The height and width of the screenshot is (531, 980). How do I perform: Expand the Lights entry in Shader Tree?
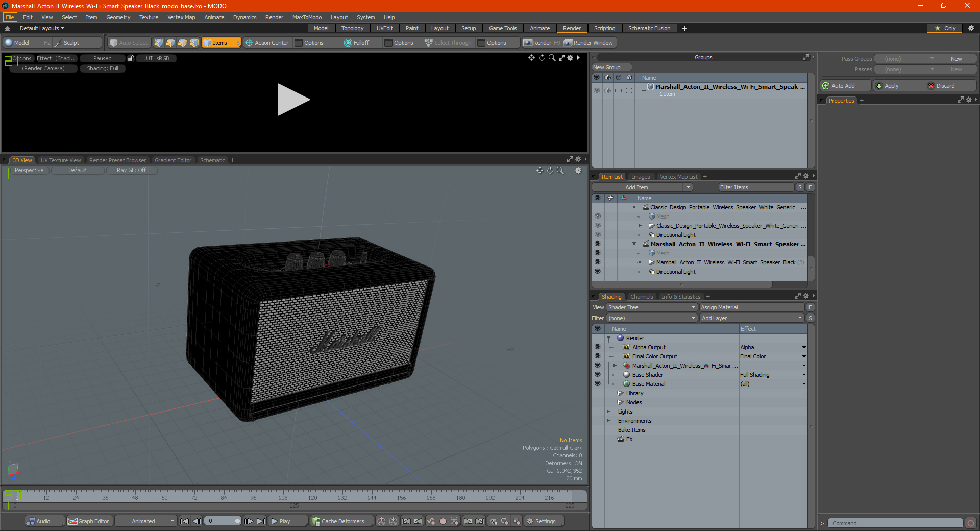click(x=608, y=412)
